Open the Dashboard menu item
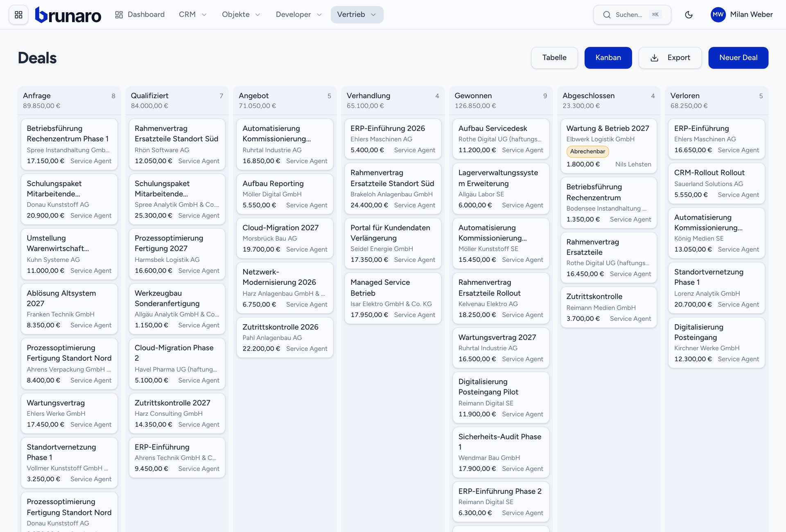This screenshot has height=532, width=786. point(140,15)
